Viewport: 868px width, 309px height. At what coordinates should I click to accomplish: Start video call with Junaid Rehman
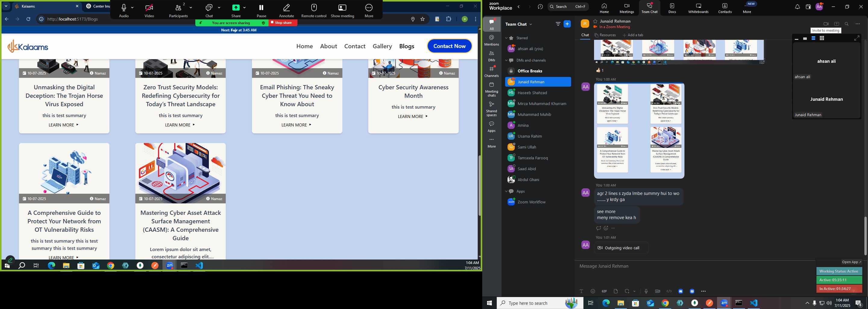[x=826, y=24]
